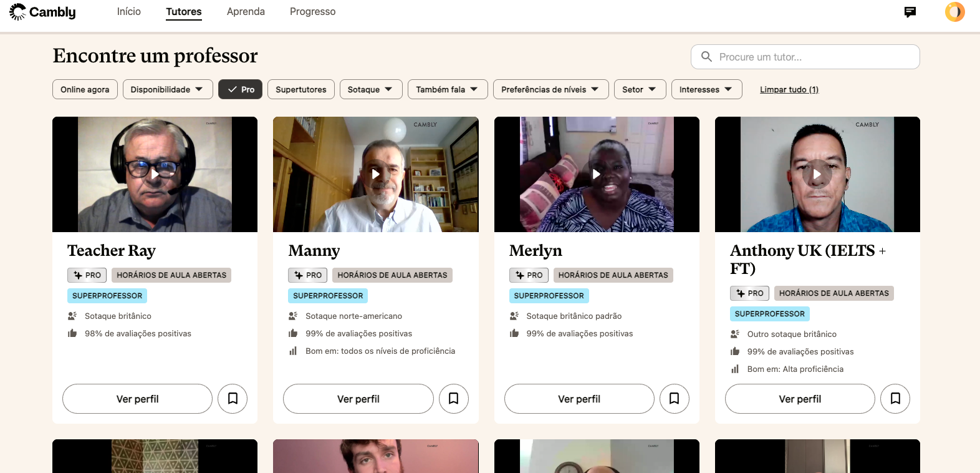Click the Cambly logo
The height and width of the screenshot is (473, 980).
point(42,12)
